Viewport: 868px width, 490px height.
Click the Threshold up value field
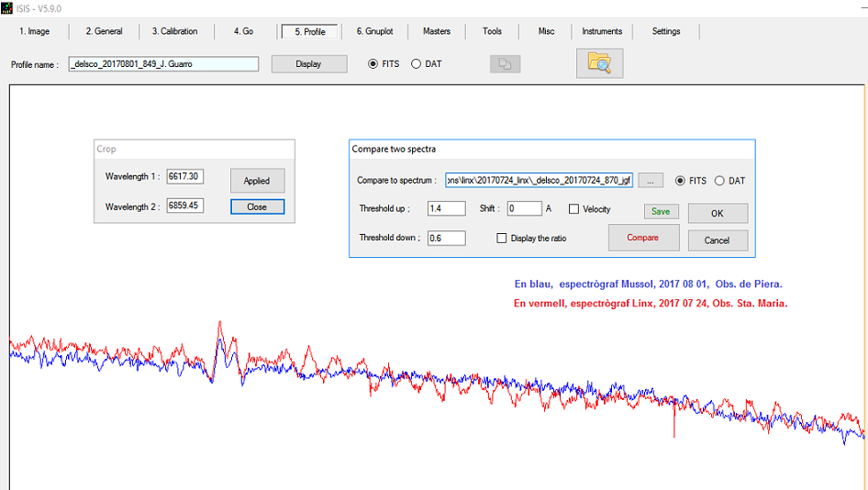[x=446, y=209]
